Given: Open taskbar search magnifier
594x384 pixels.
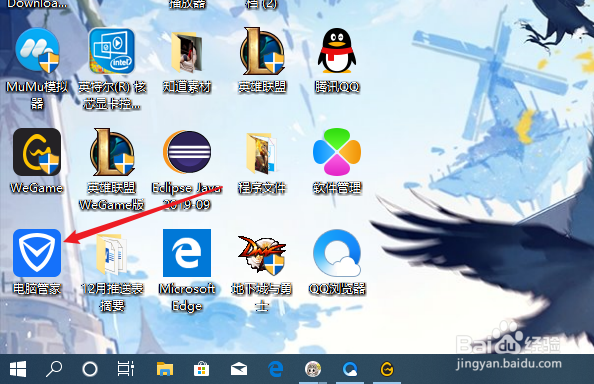Looking at the screenshot, I should (54, 369).
